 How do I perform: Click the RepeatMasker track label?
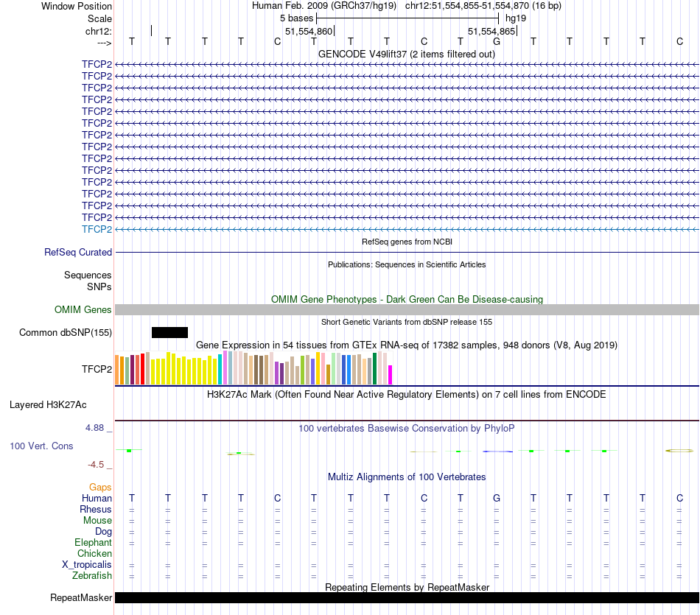[81, 597]
